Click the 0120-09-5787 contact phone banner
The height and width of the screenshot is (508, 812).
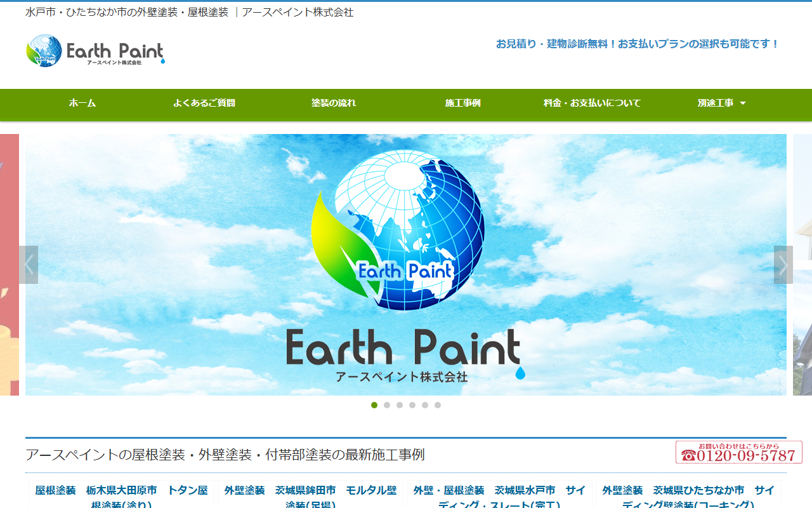(739, 452)
